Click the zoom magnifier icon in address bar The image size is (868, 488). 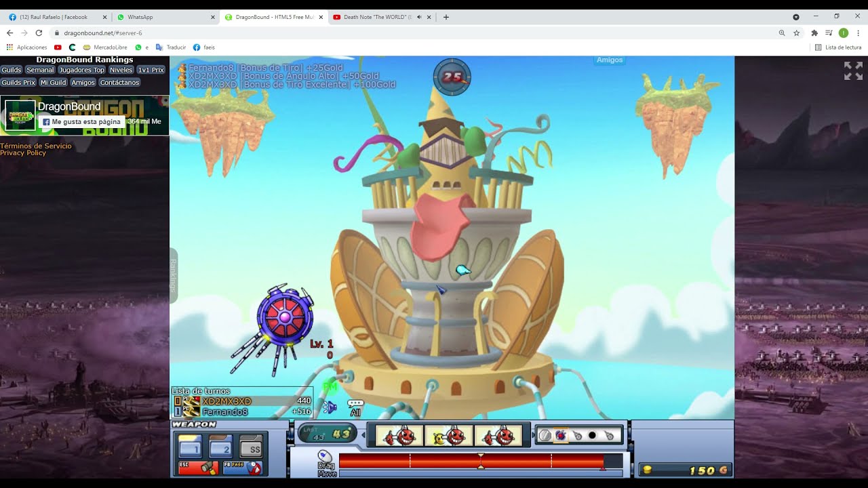point(782,33)
